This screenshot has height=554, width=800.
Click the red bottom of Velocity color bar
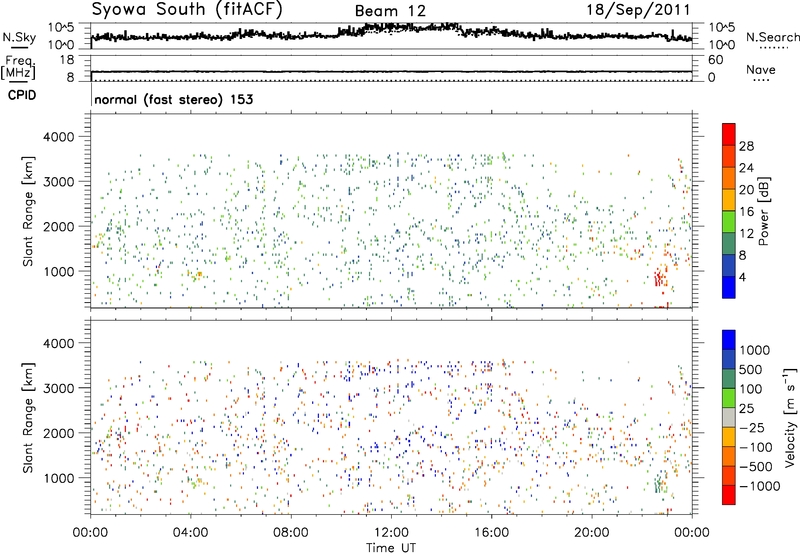point(729,495)
